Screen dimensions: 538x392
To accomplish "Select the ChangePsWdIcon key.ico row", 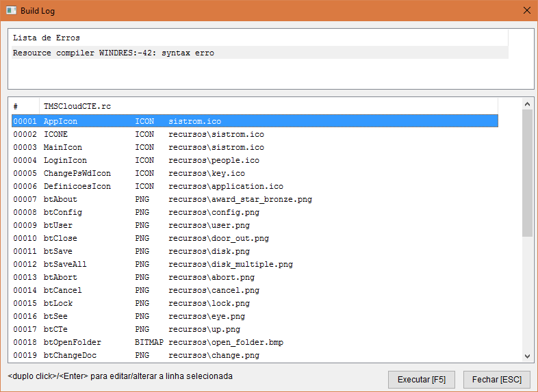I will (x=255, y=173).
